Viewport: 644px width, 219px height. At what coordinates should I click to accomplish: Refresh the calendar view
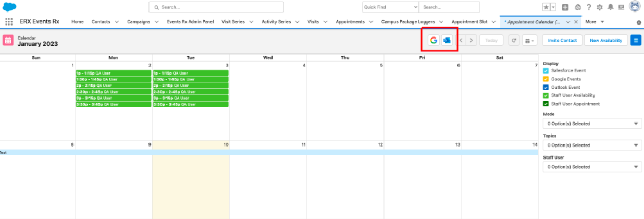[514, 40]
